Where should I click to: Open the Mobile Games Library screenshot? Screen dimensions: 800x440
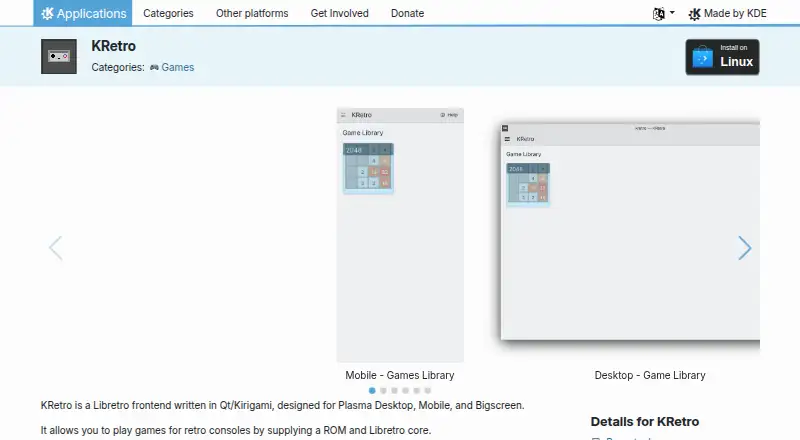click(x=400, y=235)
